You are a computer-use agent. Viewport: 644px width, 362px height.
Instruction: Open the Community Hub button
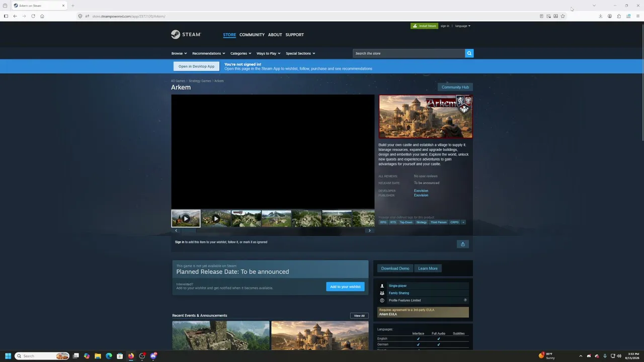pos(455,87)
